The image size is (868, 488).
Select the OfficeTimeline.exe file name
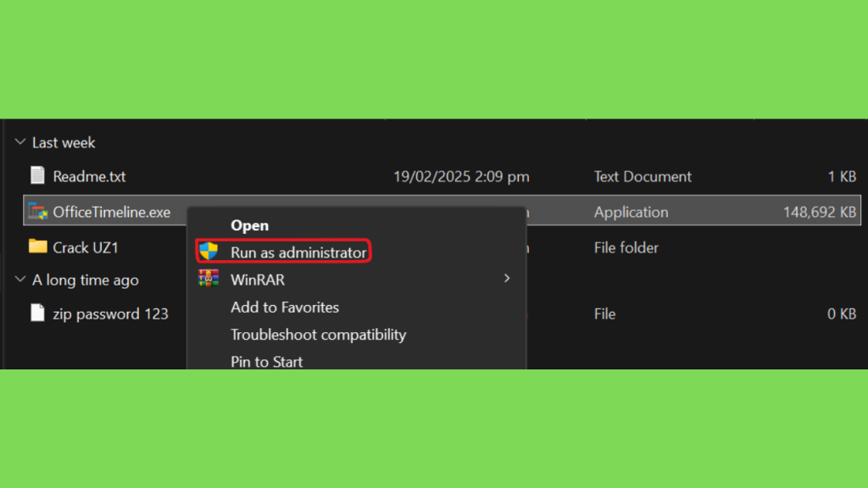coord(111,212)
